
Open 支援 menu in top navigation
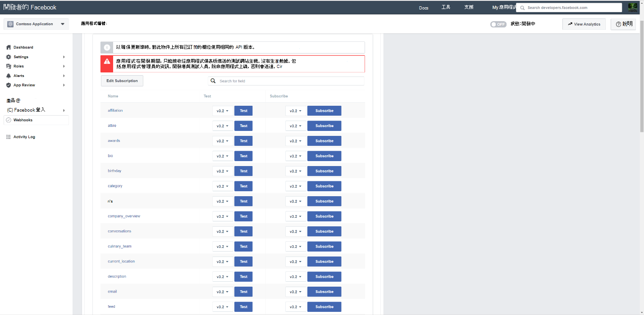[x=469, y=7]
